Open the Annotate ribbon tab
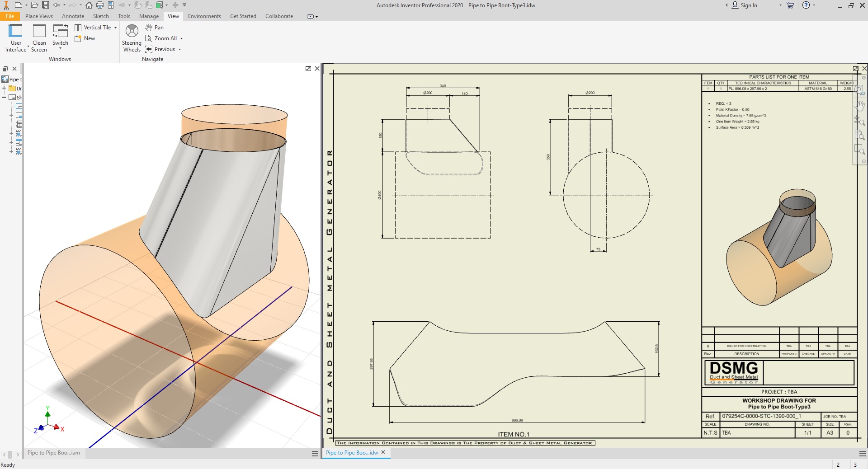Screen dimensions: 868x469 click(x=73, y=16)
